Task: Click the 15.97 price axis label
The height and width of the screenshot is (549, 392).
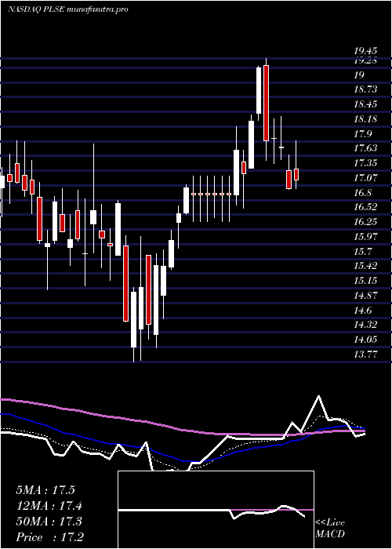Action: tap(365, 236)
